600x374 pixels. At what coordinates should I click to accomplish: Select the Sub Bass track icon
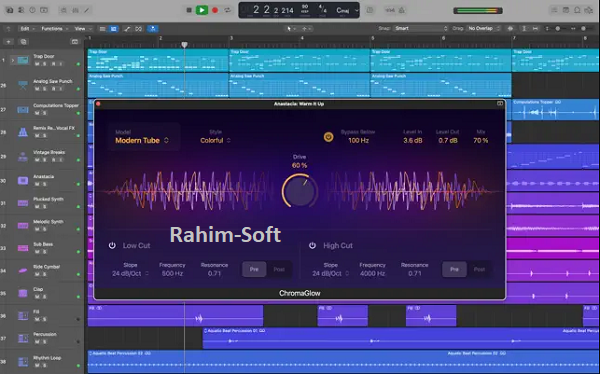click(x=23, y=248)
